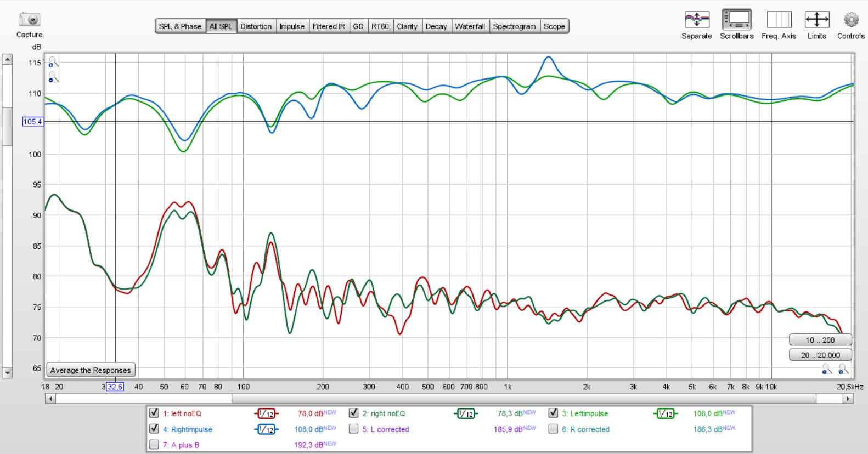This screenshot has width=868, height=454.
Task: Hide the '1: left noEQ' trace
Action: pos(154,413)
